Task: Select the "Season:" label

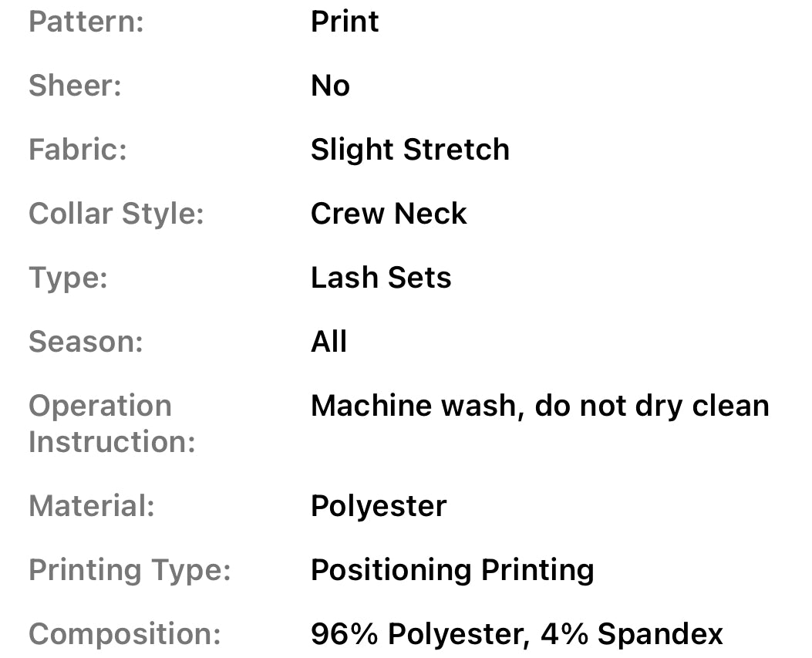Action: tap(86, 342)
